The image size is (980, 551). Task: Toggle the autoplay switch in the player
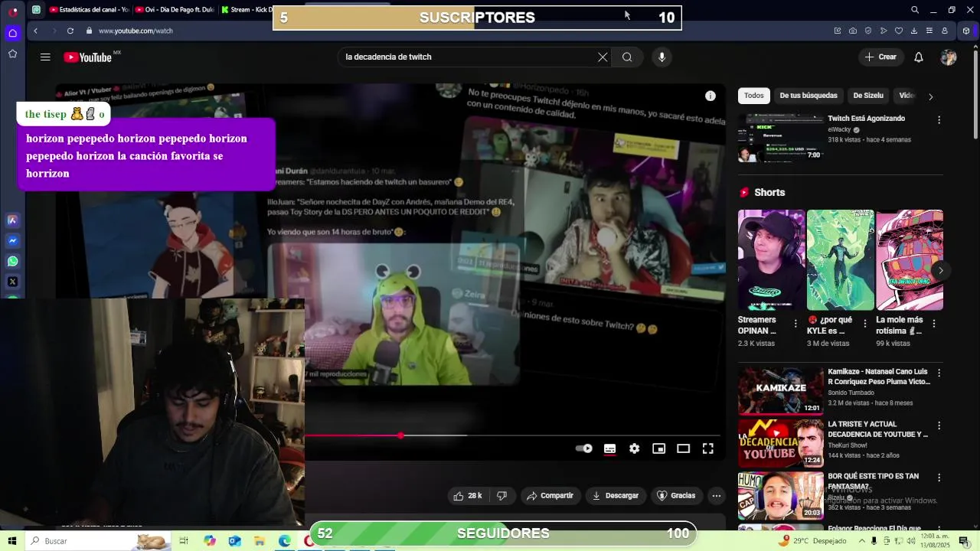coord(584,448)
